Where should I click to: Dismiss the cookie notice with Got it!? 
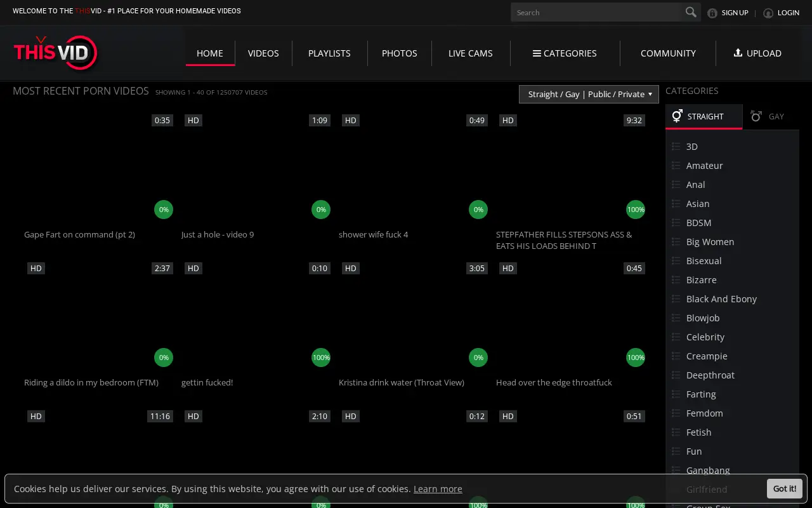[785, 488]
